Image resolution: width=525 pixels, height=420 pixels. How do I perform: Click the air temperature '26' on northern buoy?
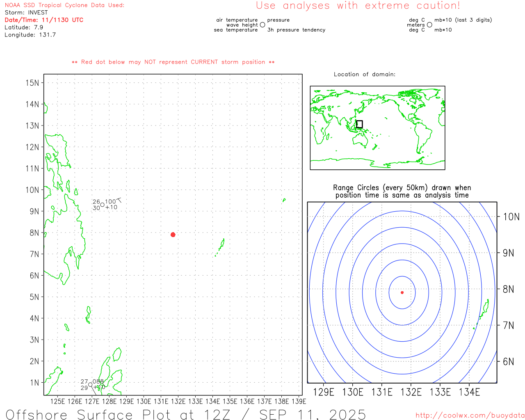96,201
